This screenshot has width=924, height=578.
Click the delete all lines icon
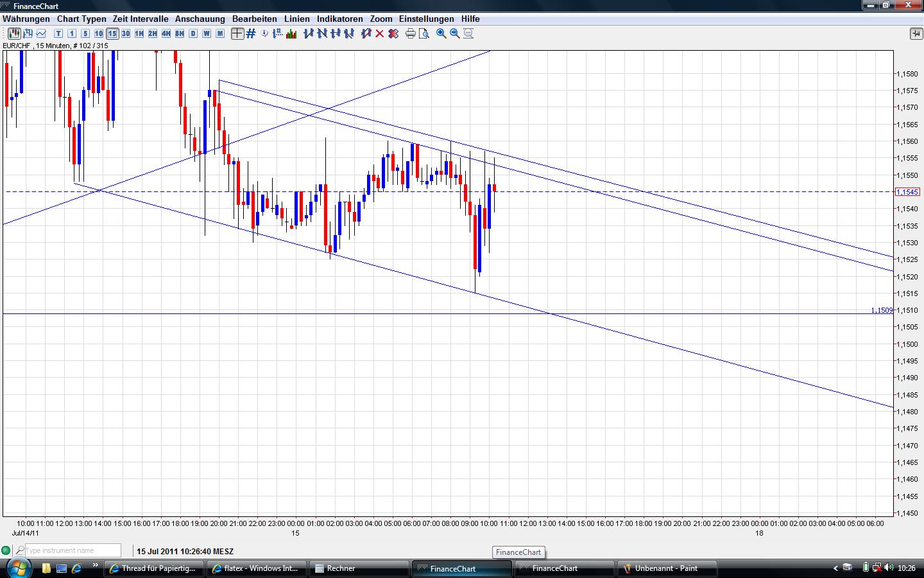coord(393,33)
